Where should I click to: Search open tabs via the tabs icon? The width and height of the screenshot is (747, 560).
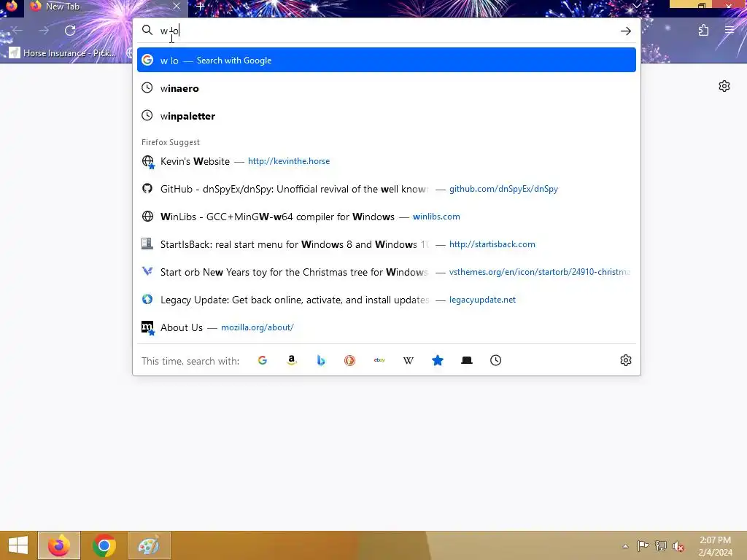click(467, 360)
